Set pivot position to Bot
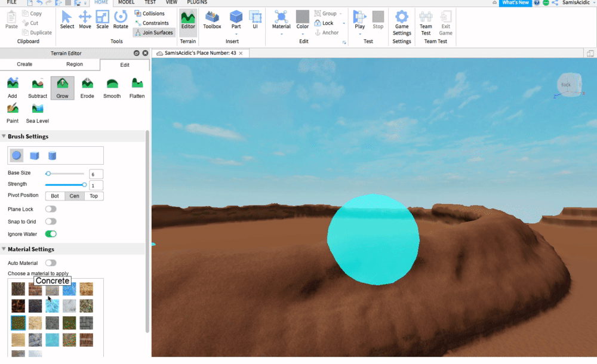 coord(55,196)
